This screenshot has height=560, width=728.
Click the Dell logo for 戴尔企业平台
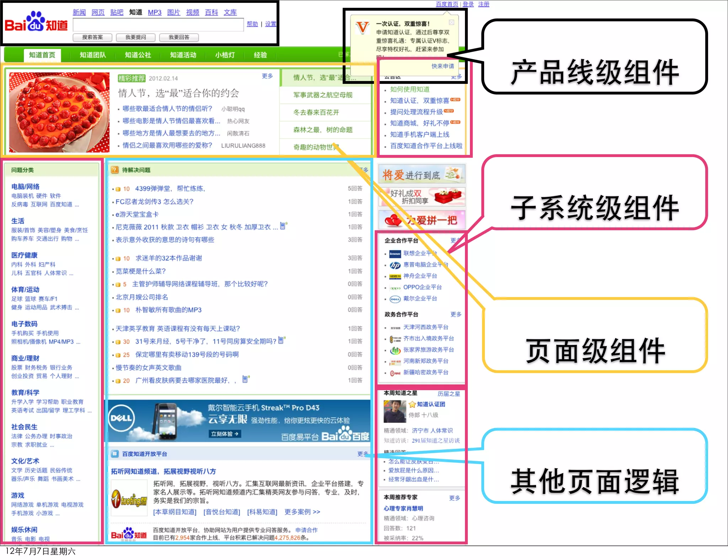click(x=395, y=299)
